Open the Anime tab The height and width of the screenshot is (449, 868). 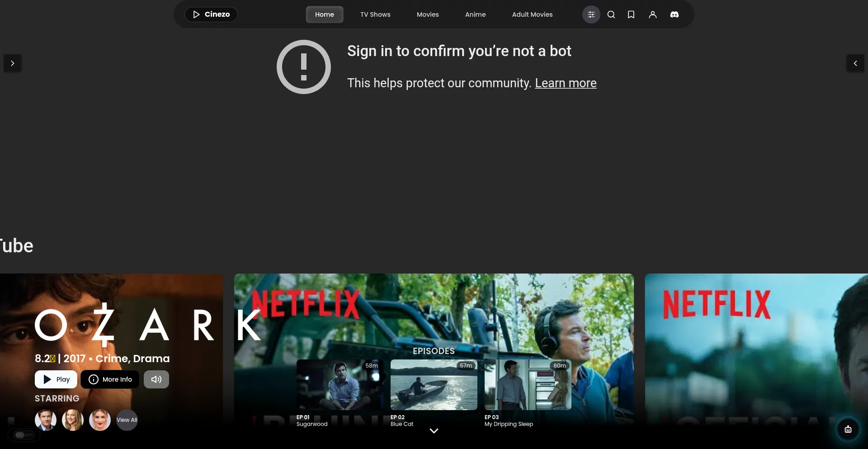click(x=475, y=14)
